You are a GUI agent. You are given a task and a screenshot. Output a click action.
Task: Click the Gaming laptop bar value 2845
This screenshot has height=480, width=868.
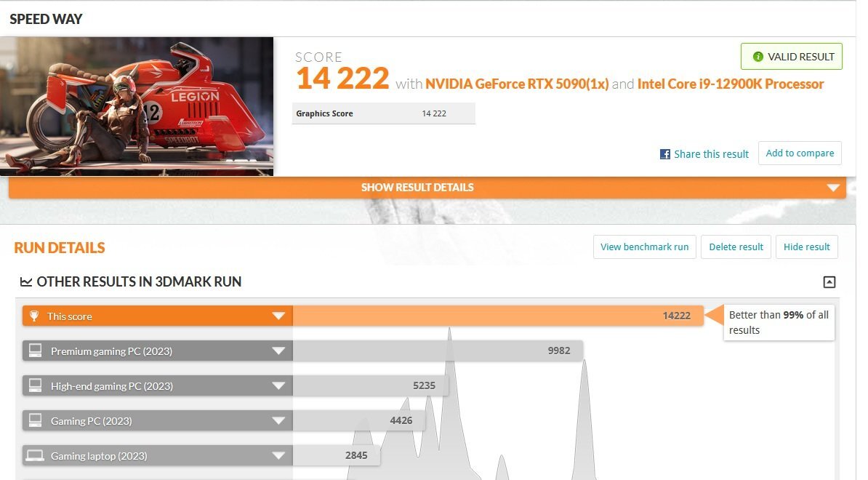356,455
